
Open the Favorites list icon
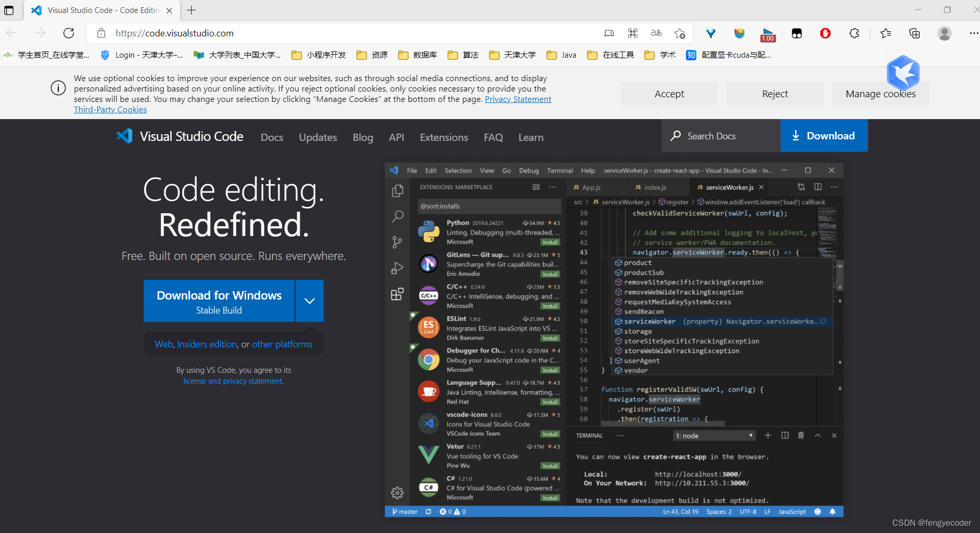[886, 33]
